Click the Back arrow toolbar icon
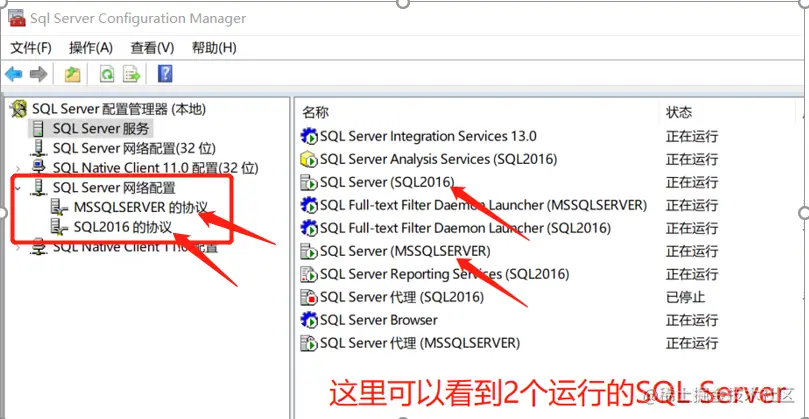This screenshot has width=809, height=419. tap(13, 74)
